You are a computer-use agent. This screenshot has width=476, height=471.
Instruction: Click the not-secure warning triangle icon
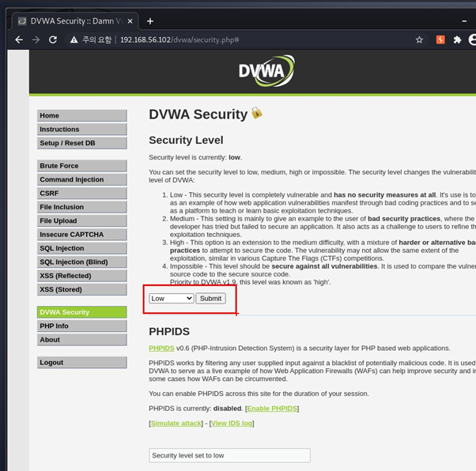click(74, 40)
